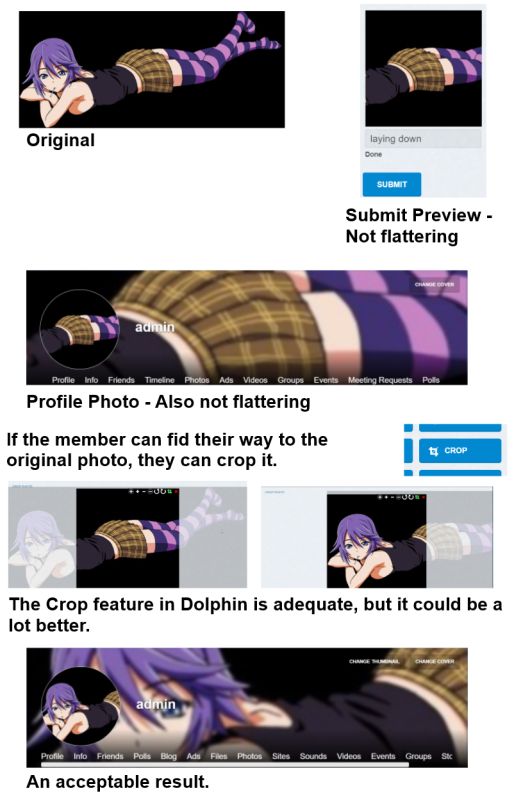Viewport: 523px width, 800px height.
Task: Click the green crop icon in right crop editor
Action: coord(417,497)
